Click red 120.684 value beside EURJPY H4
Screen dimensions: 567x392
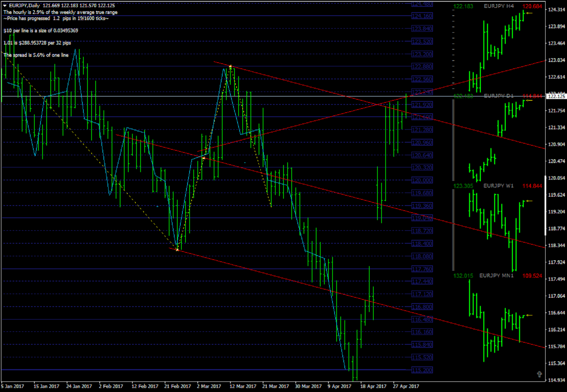click(x=532, y=6)
